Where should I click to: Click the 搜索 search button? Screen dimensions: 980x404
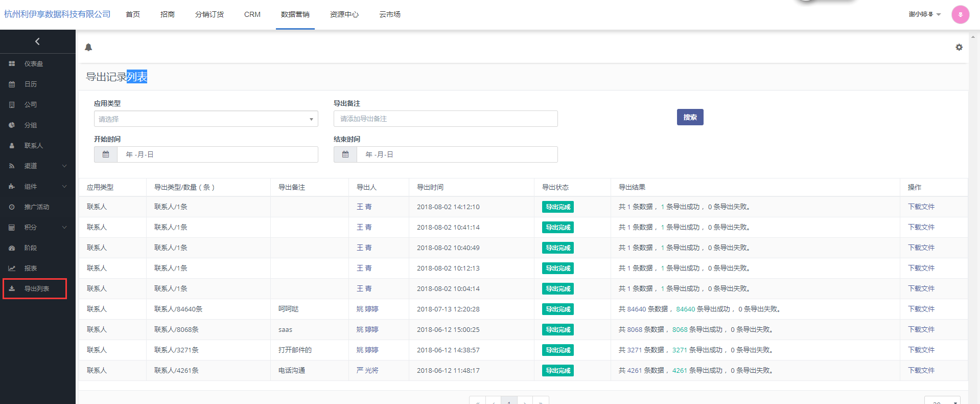[x=690, y=117]
